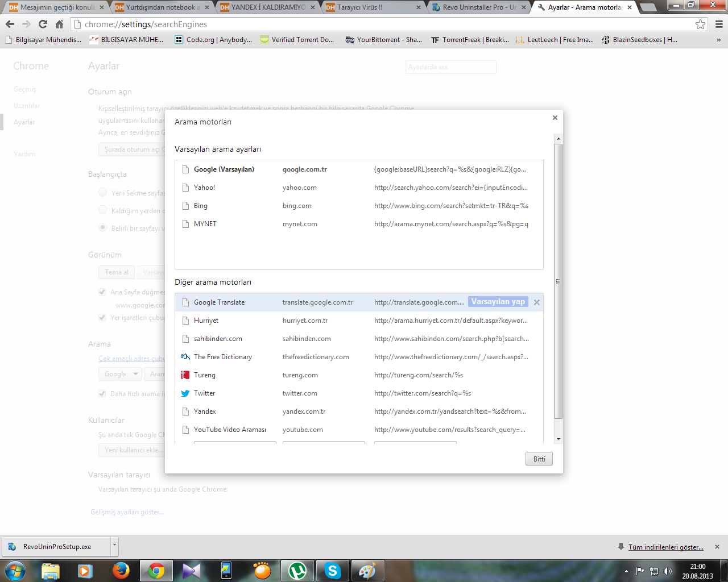Open Yardım in the settings sidebar
The height and width of the screenshot is (582, 728).
[24, 154]
